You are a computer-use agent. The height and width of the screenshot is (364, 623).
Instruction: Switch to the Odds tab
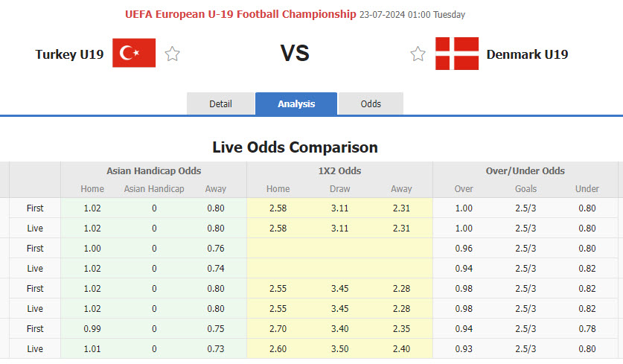click(x=371, y=104)
